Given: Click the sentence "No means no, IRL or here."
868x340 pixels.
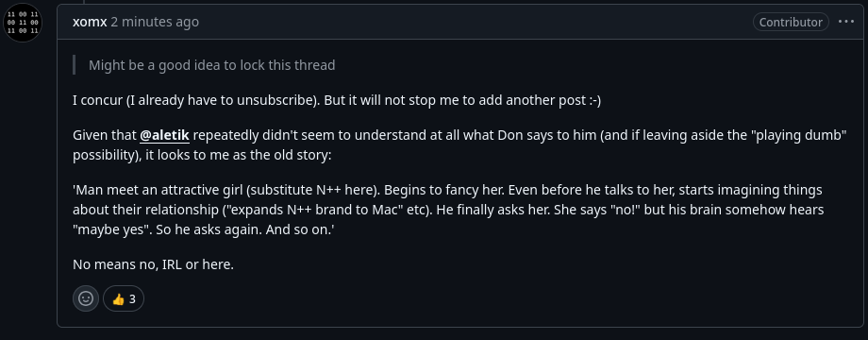Looking at the screenshot, I should pyautogui.click(x=154, y=264).
